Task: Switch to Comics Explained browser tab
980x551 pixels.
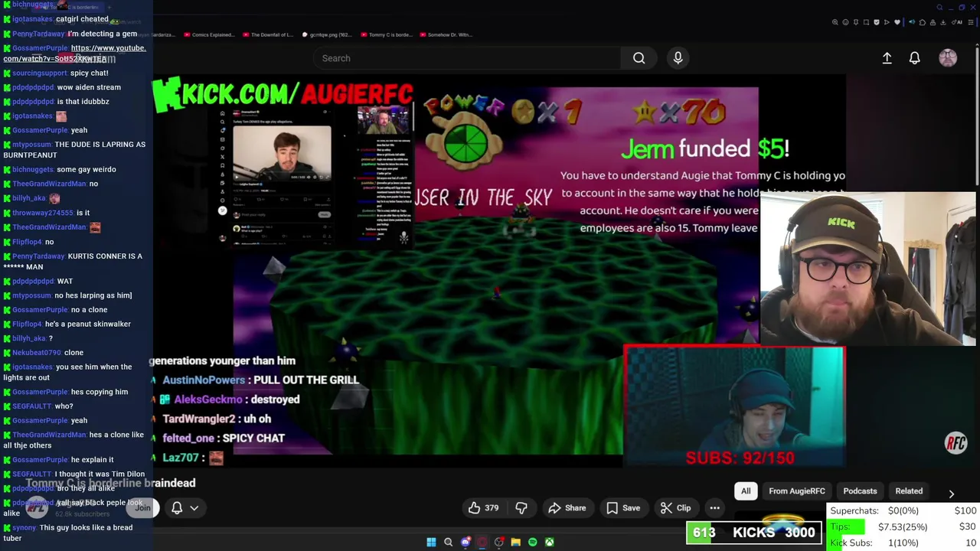Action: coord(209,34)
